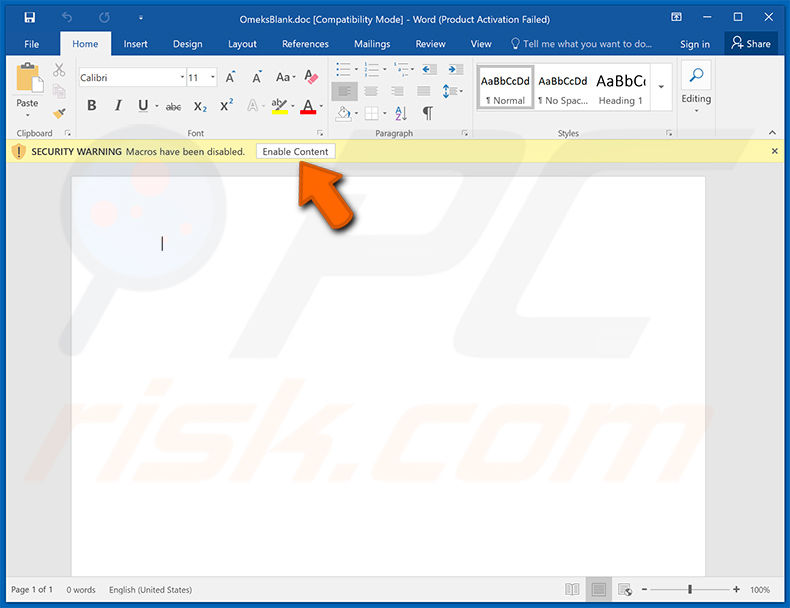
Task: Open the Change Case Aa menu
Action: [285, 77]
